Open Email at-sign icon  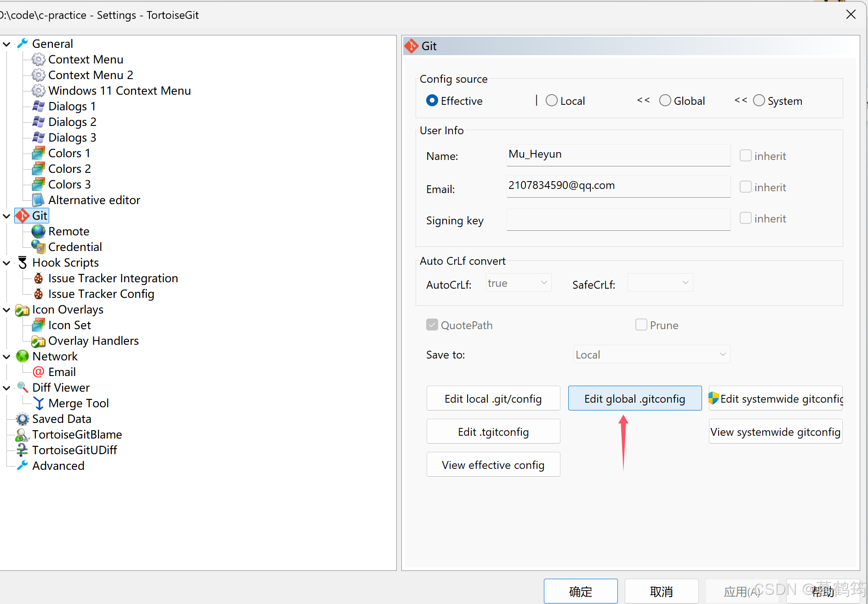pyautogui.click(x=39, y=372)
